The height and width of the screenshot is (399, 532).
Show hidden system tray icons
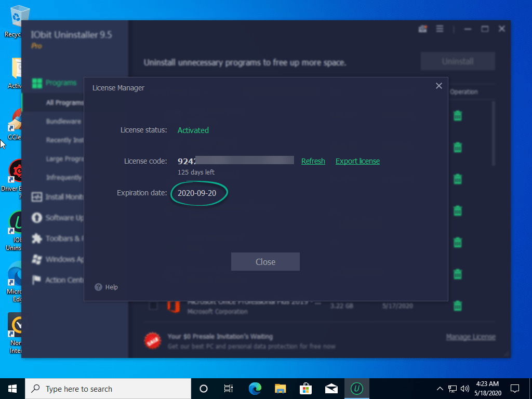440,389
